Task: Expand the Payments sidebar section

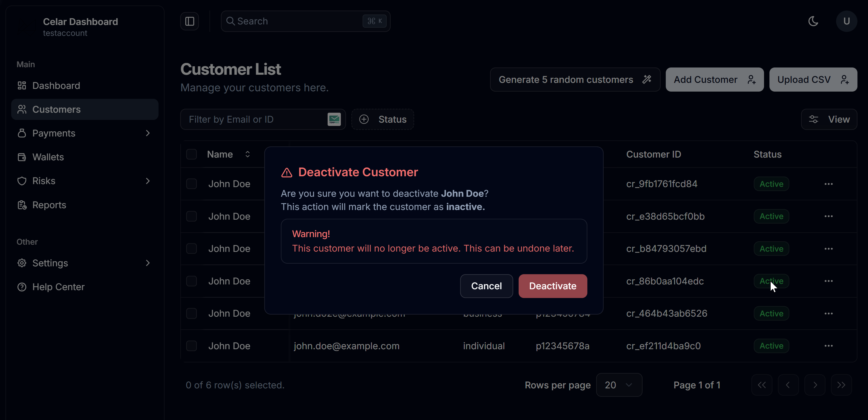Action: (x=148, y=133)
